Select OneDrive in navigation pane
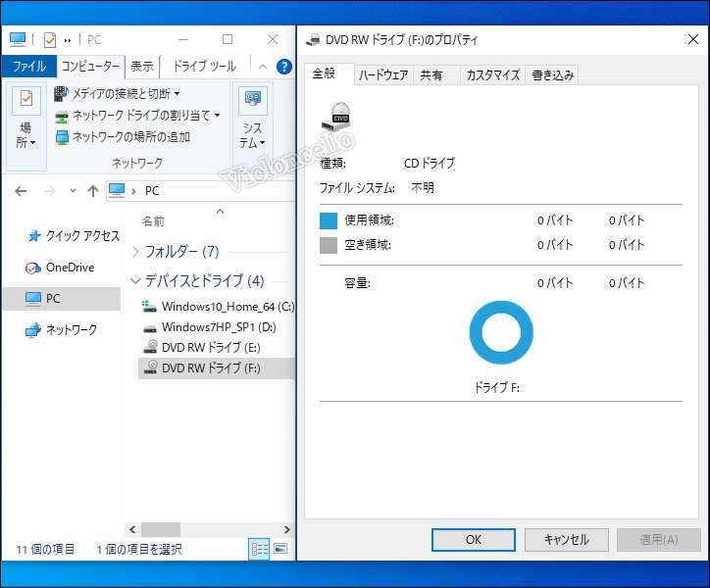 click(60, 268)
